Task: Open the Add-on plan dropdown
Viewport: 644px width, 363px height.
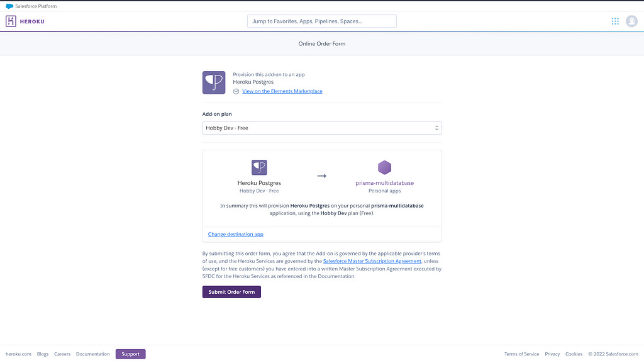Action: [321, 128]
